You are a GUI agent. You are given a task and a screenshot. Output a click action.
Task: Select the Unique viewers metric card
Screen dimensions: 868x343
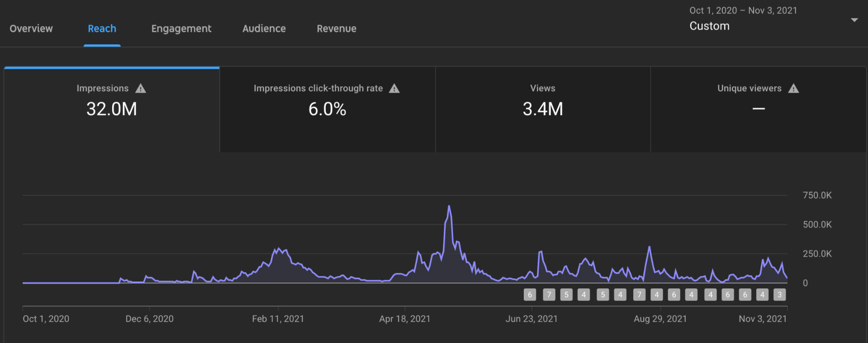click(758, 109)
